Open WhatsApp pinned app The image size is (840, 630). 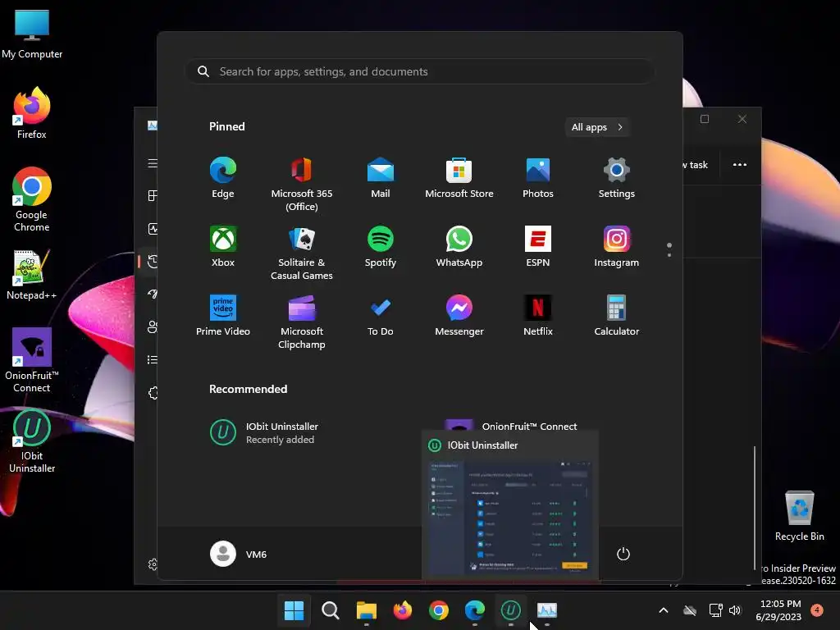(459, 247)
